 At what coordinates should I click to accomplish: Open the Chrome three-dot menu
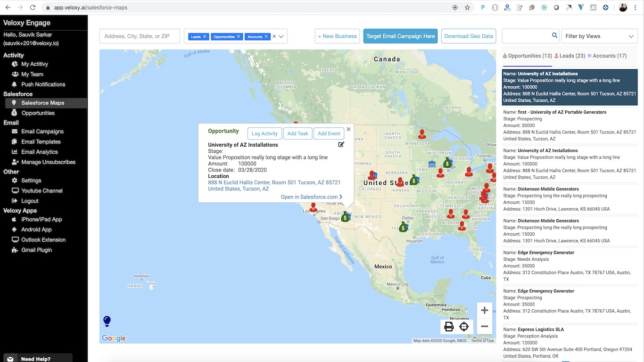636,8
